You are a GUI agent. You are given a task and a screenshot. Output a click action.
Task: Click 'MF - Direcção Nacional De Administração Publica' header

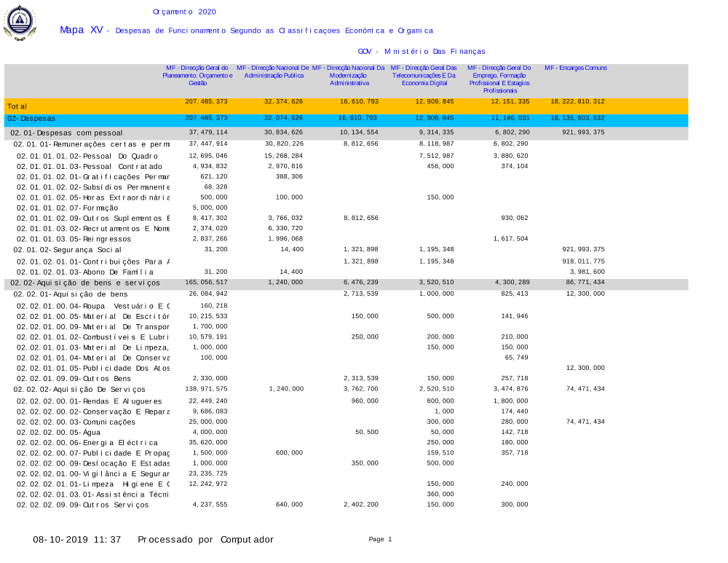click(273, 71)
